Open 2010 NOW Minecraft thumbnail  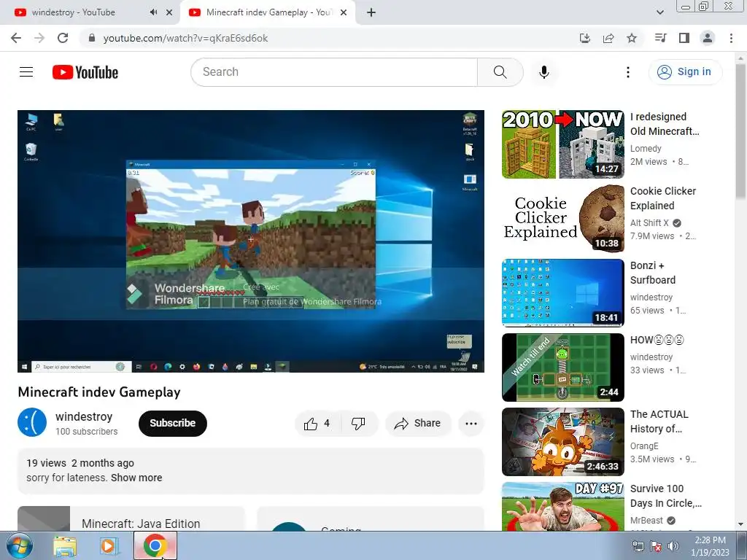click(x=562, y=144)
